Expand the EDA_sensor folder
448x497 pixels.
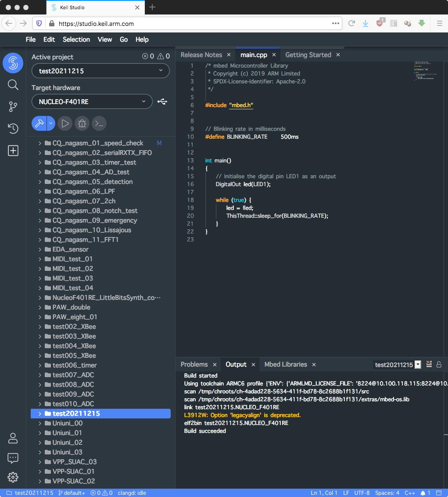[39, 249]
